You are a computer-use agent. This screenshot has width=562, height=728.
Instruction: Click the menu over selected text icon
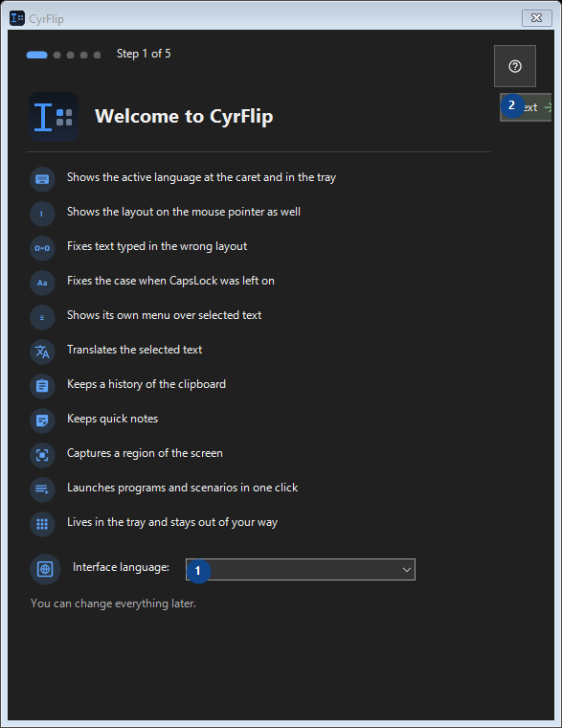tap(42, 317)
